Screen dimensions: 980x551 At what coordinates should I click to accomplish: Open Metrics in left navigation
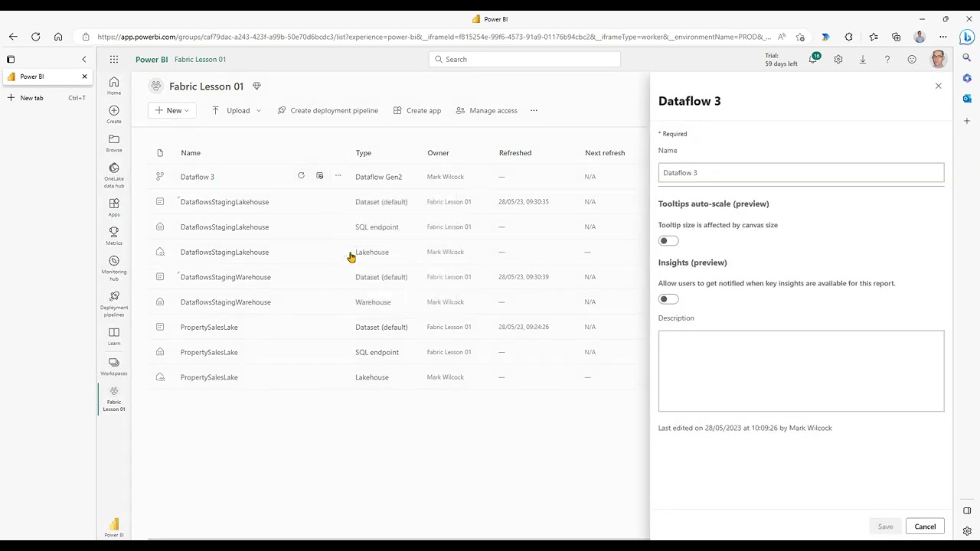[114, 236]
